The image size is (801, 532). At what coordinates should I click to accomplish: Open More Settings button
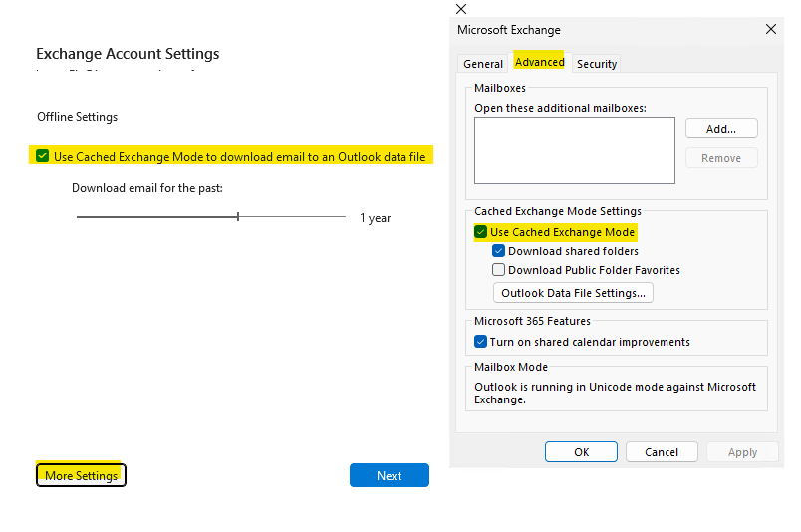(81, 475)
